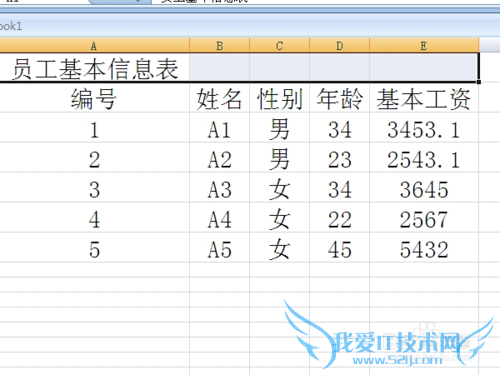Select the 编号 header cell
The image size is (500, 375).
[94, 98]
